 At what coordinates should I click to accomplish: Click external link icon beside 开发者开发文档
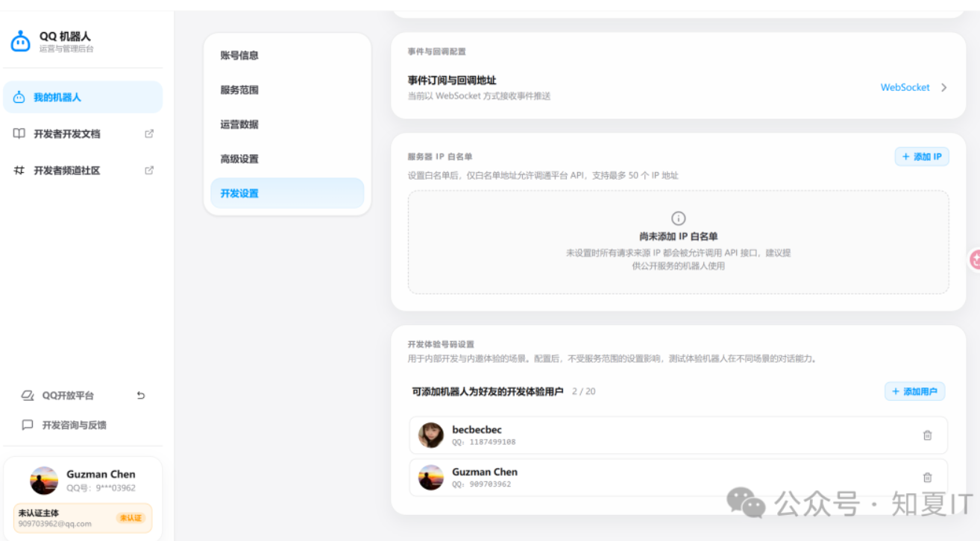point(149,134)
